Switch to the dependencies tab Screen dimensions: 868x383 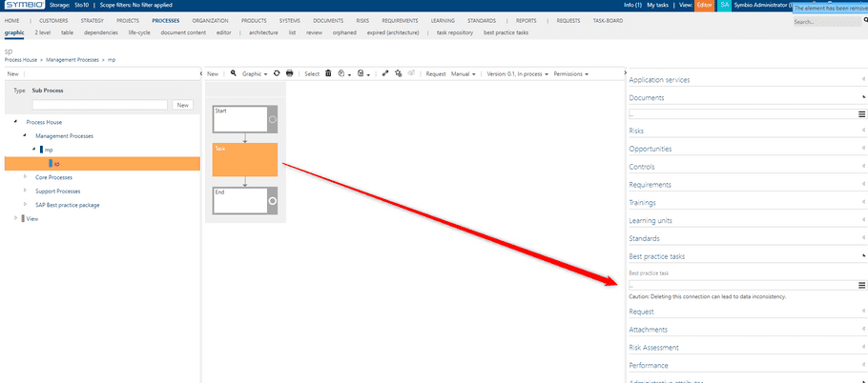[101, 32]
